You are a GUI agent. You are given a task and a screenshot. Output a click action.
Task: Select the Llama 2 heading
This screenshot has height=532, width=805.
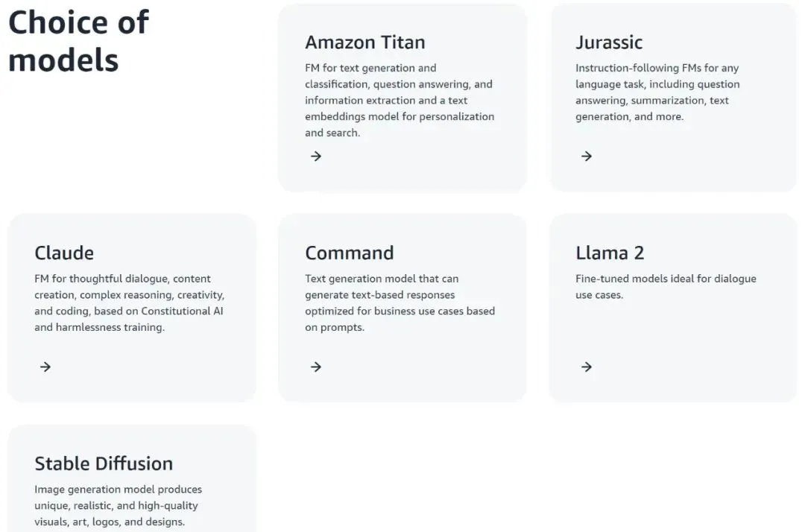click(610, 253)
